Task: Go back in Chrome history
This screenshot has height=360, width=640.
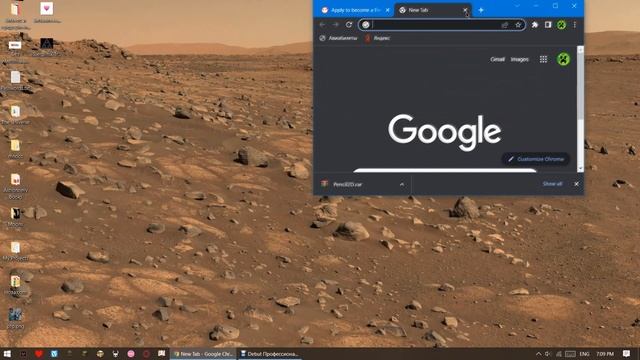Action: coord(322,25)
